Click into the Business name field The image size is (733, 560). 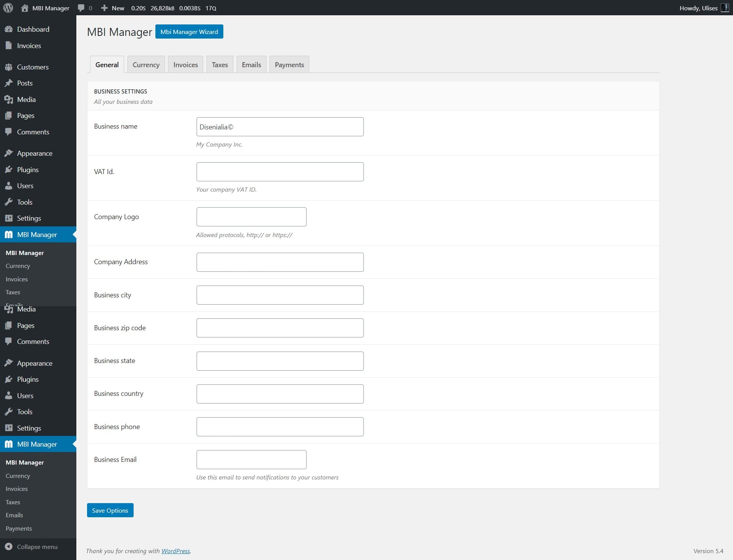pos(280,127)
